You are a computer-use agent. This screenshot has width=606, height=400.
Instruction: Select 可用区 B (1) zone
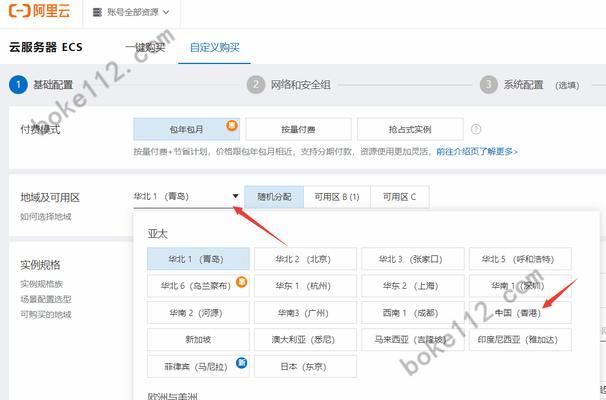337,197
